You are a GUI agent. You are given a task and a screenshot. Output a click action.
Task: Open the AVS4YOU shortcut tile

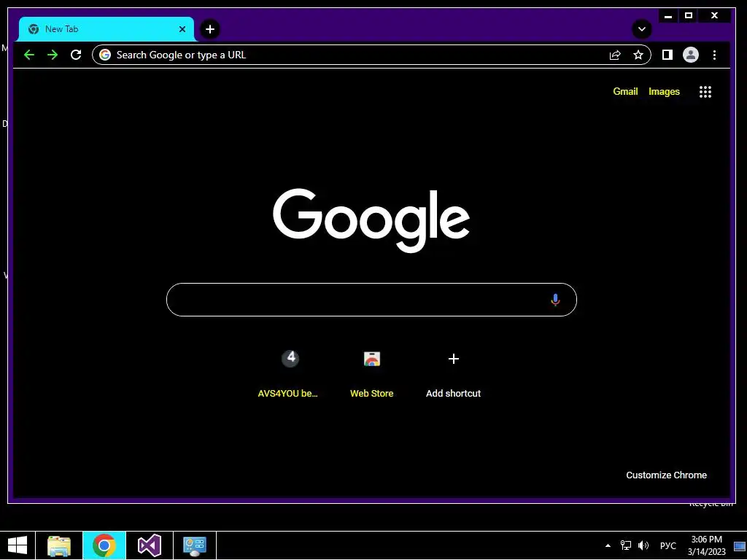point(287,374)
